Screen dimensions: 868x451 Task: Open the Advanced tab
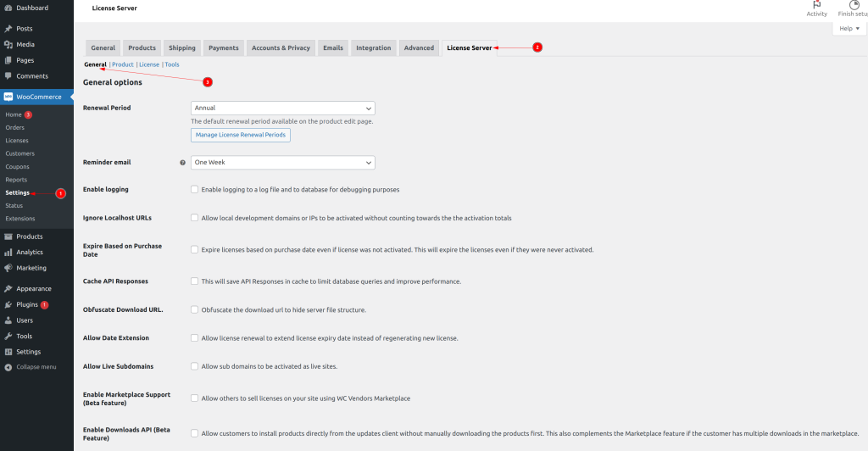tap(419, 48)
